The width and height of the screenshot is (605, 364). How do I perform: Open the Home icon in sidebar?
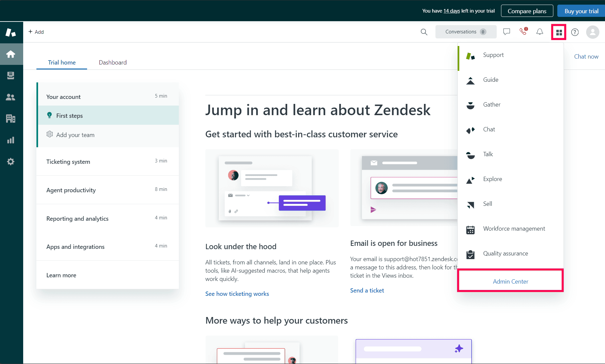click(x=11, y=54)
